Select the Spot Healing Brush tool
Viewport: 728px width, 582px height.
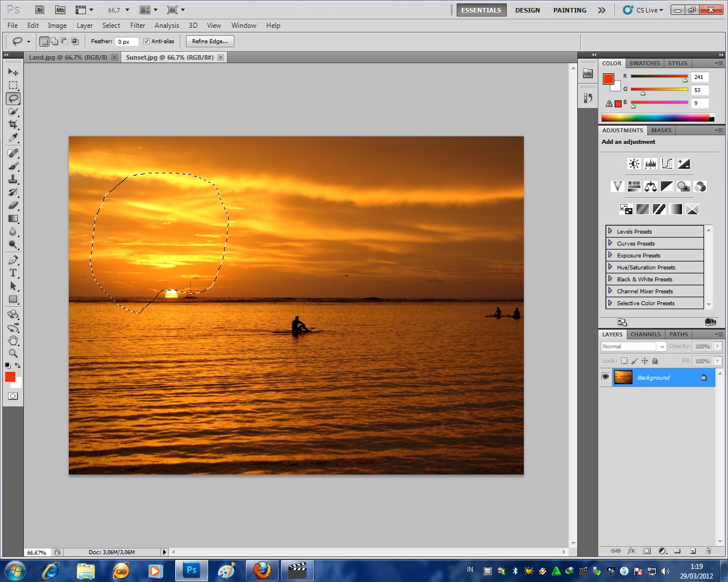(13, 153)
